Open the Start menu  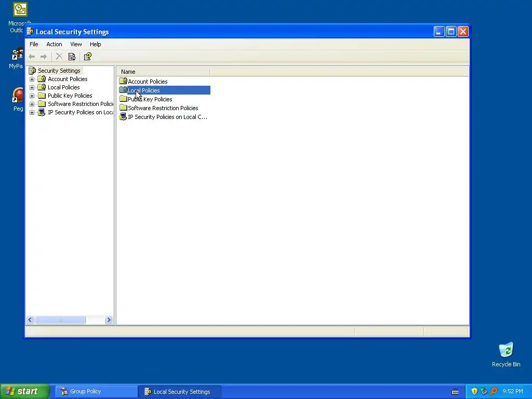coord(25,391)
